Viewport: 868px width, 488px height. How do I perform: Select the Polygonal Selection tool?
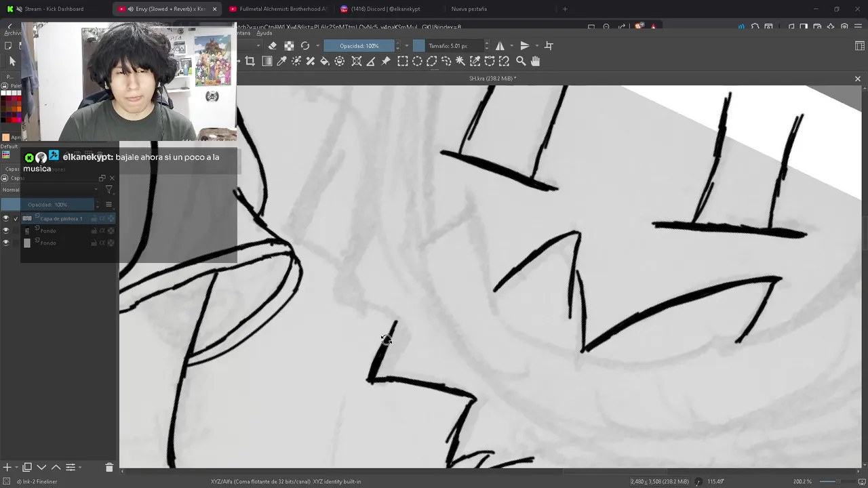(x=431, y=61)
